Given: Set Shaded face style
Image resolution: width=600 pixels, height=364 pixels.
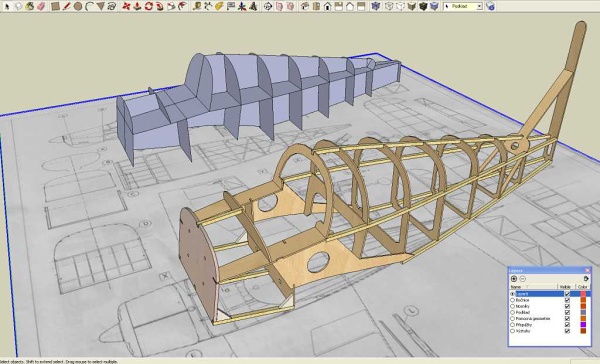Looking at the screenshot, I should (411, 6).
